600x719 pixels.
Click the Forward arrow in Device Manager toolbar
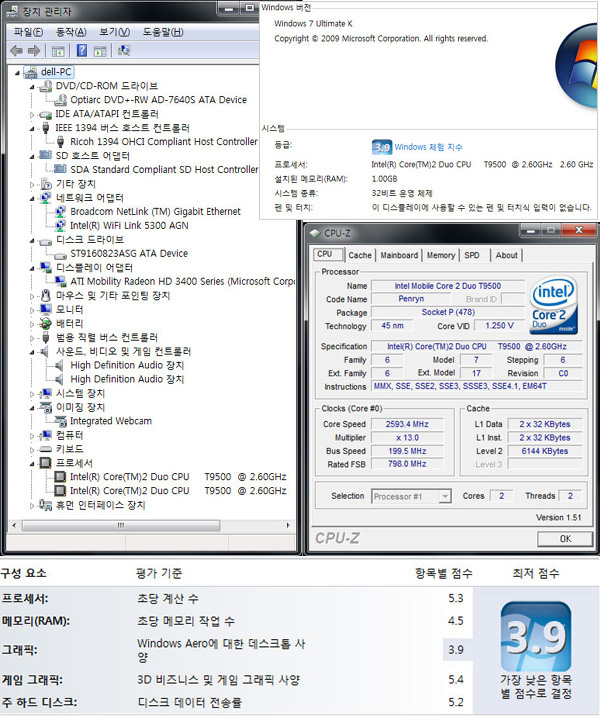34,50
